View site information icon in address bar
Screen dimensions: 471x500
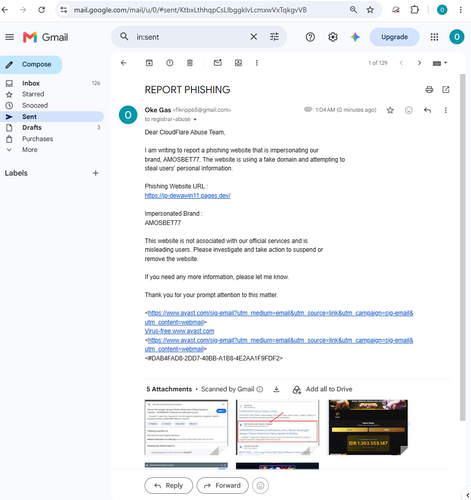[64, 10]
